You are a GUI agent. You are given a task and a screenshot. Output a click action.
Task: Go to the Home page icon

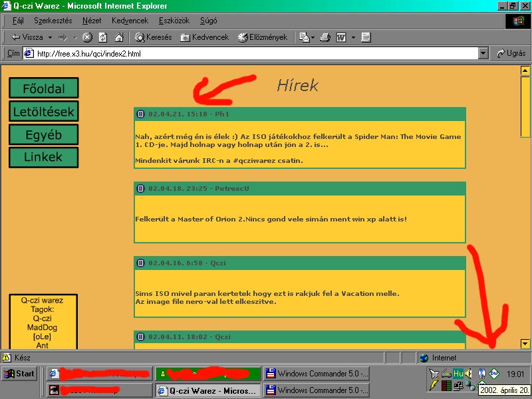(x=118, y=37)
